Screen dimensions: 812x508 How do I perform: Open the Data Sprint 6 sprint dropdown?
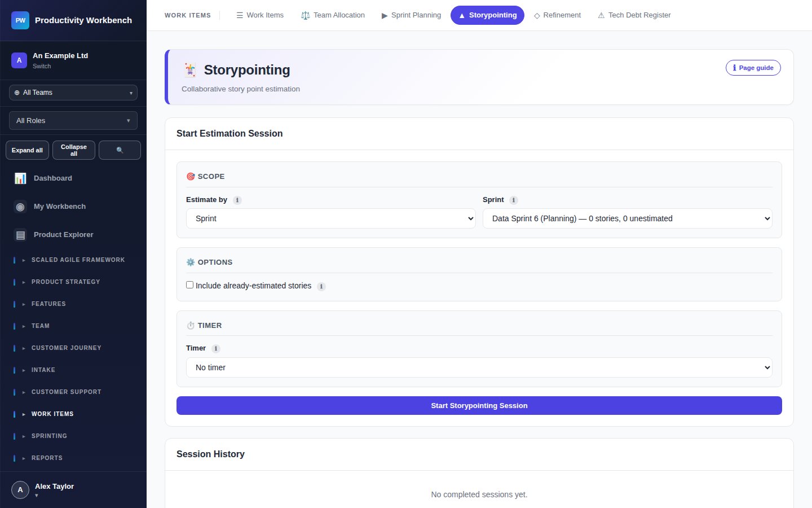pyautogui.click(x=628, y=218)
